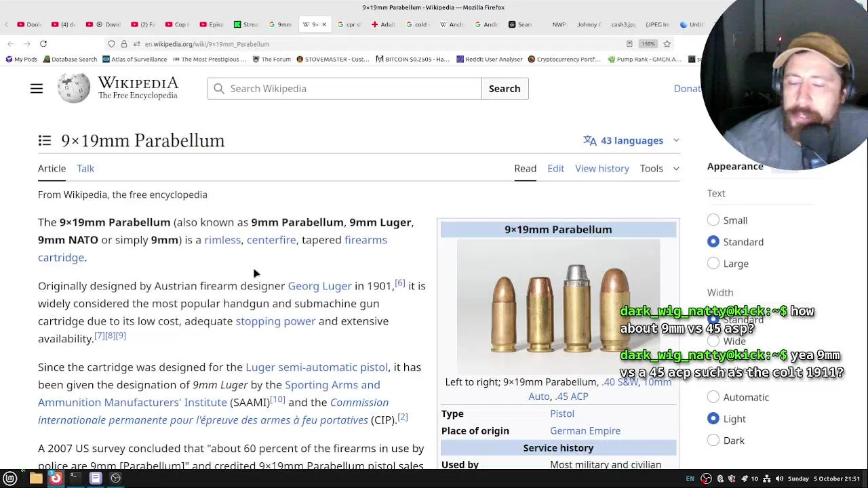Viewport: 868px width, 488px height.
Task: Follow the centerfire link
Action: 271,239
